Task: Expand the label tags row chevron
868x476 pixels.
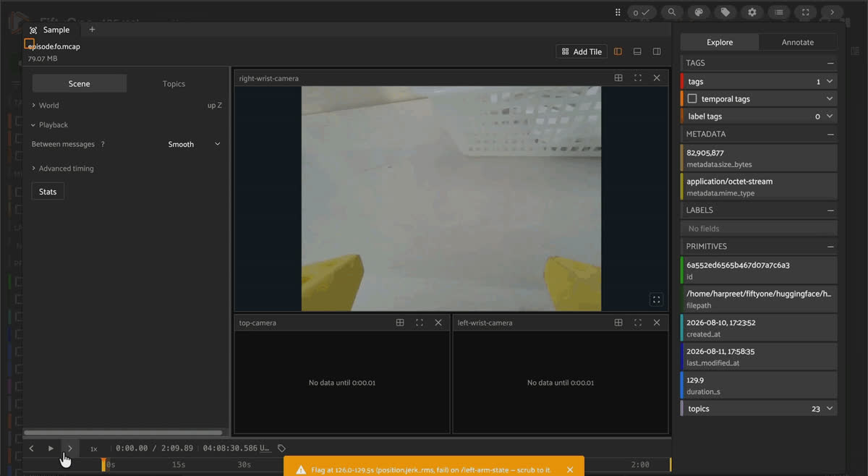Action: (830, 116)
